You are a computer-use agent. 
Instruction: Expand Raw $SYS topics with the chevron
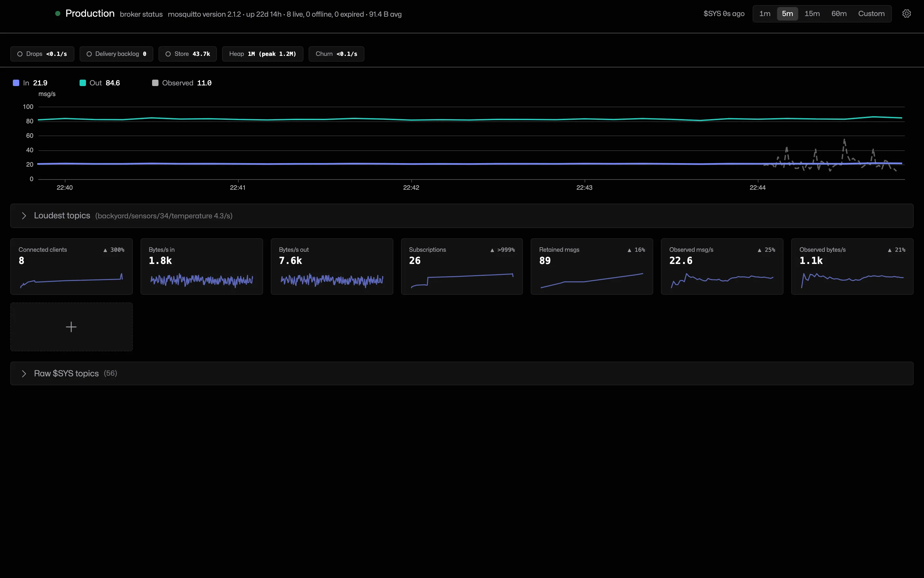click(24, 373)
